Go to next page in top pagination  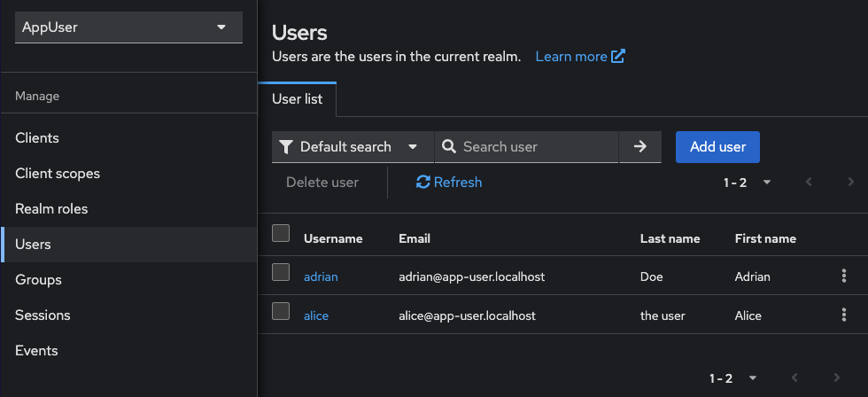pos(851,183)
